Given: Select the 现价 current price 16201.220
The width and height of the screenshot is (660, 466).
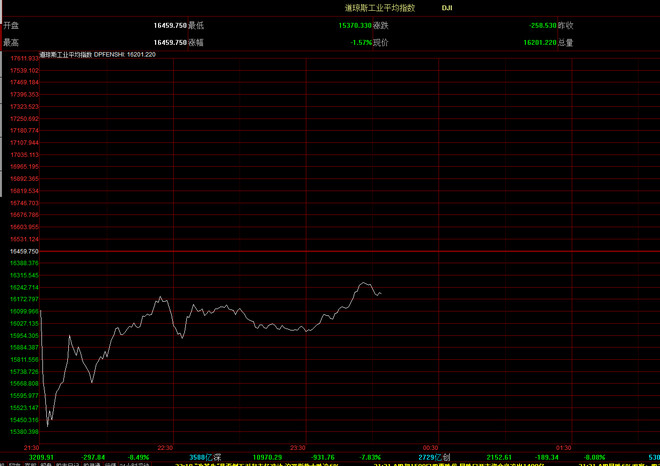Looking at the screenshot, I should 540,43.
